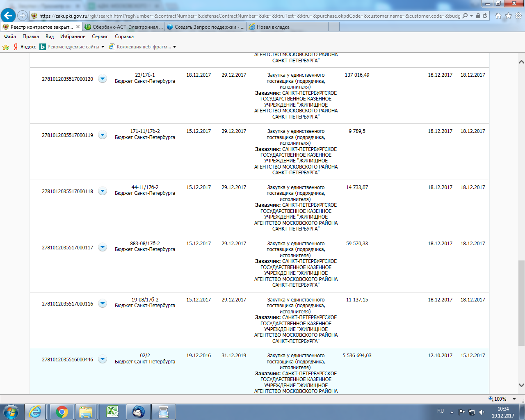The height and width of the screenshot is (420, 525).
Task: Refresh the page with reload icon
Action: pyautogui.click(x=485, y=16)
